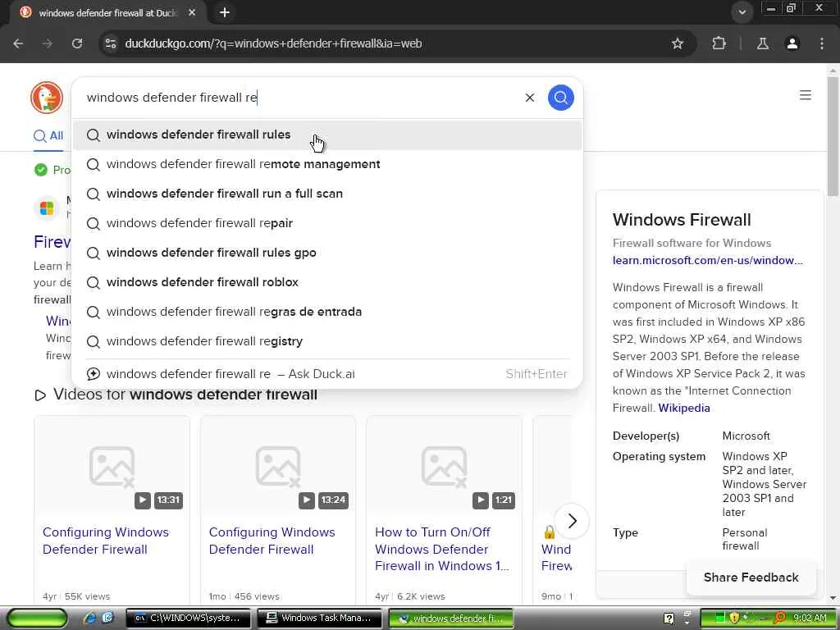Viewport: 840px width, 630px height.
Task: Click the play icon on the 13:31 video
Action: [x=143, y=500]
